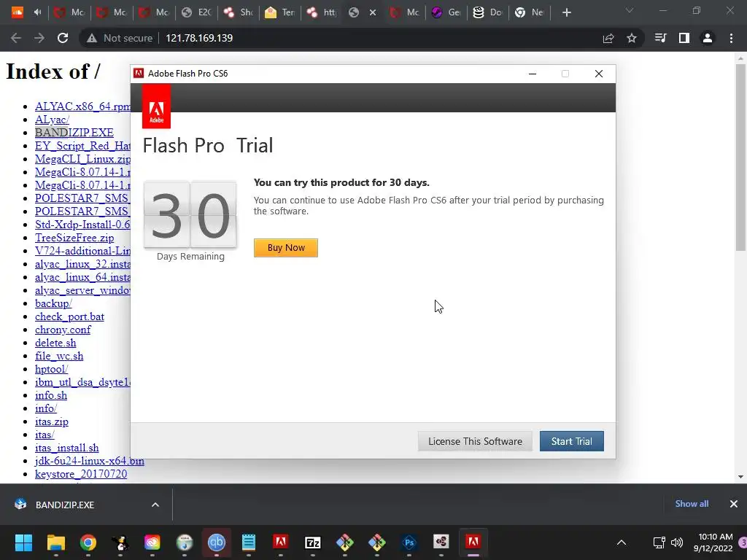747x560 pixels.
Task: Go forward in Chrome browser
Action: click(x=39, y=38)
